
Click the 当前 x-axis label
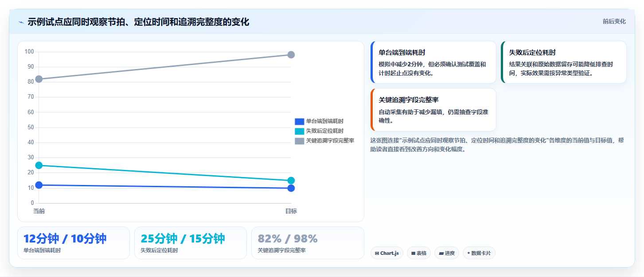39,211
